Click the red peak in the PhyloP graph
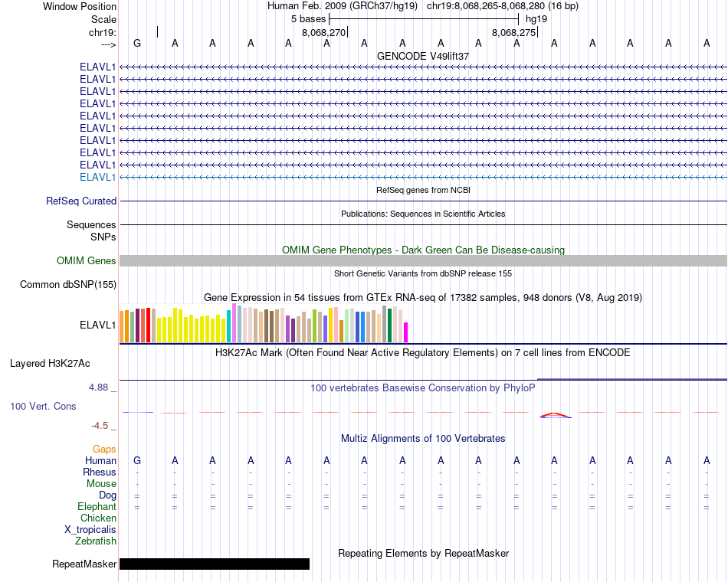This screenshot has width=728, height=582. (x=554, y=414)
